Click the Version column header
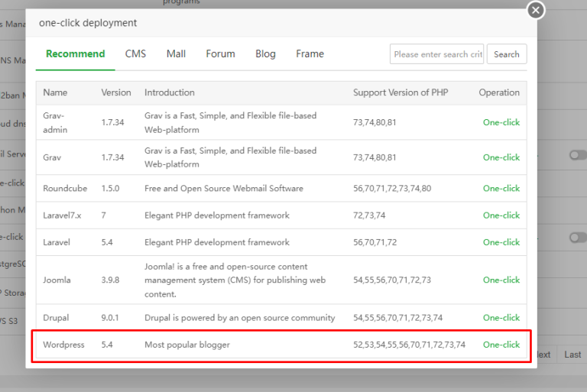Viewport: 587px width, 392px height. click(116, 92)
